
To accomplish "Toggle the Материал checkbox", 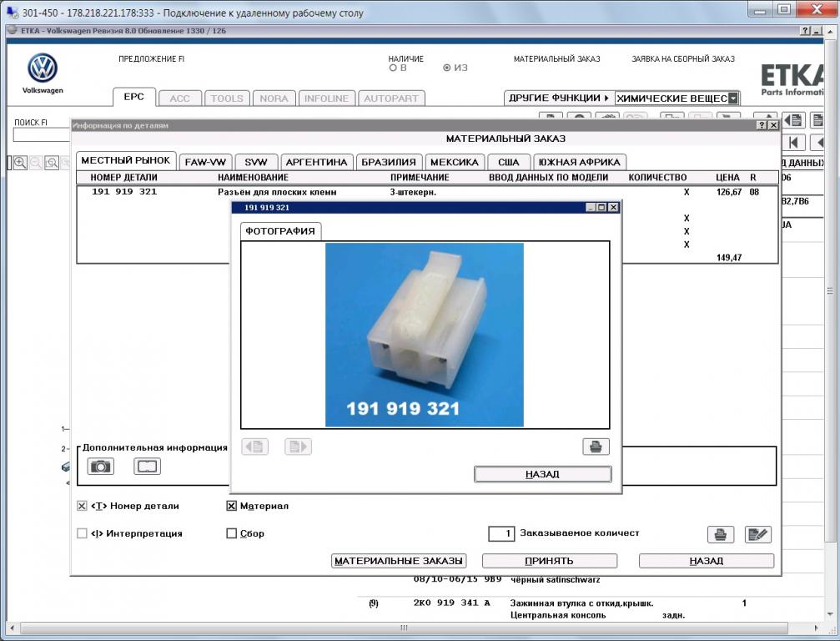I will (231, 506).
